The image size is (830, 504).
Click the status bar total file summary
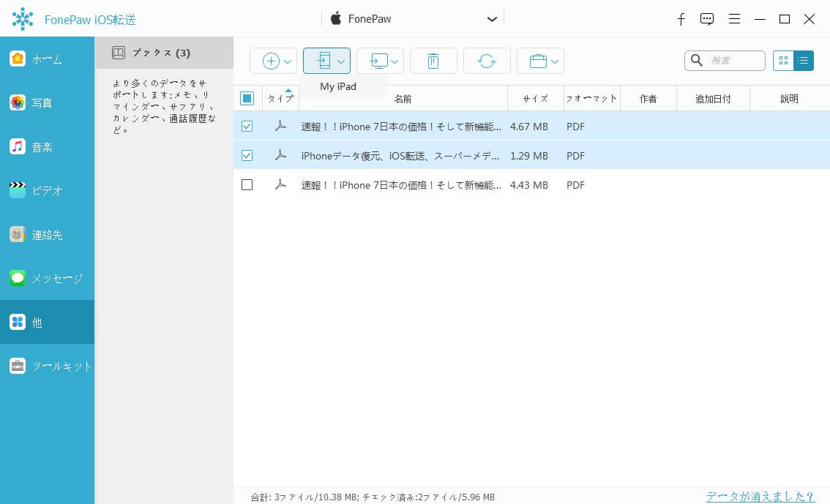(x=372, y=497)
